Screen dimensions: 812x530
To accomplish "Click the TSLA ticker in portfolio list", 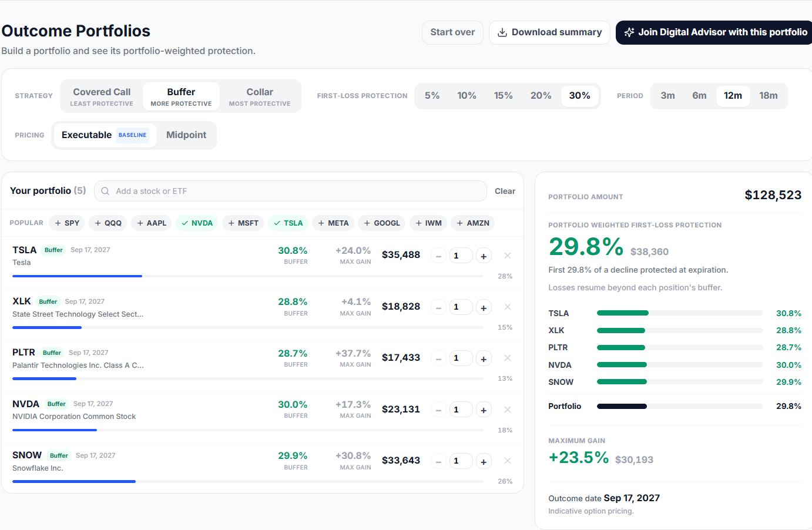I will click(25, 250).
